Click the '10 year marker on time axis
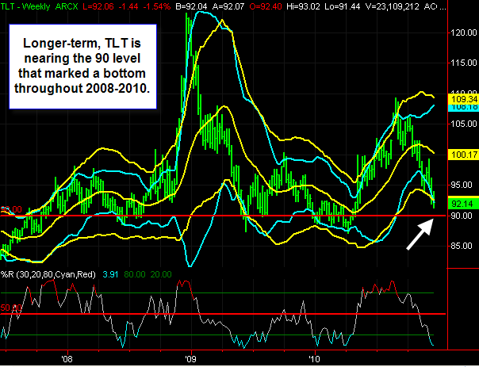479x367 pixels. click(x=314, y=359)
